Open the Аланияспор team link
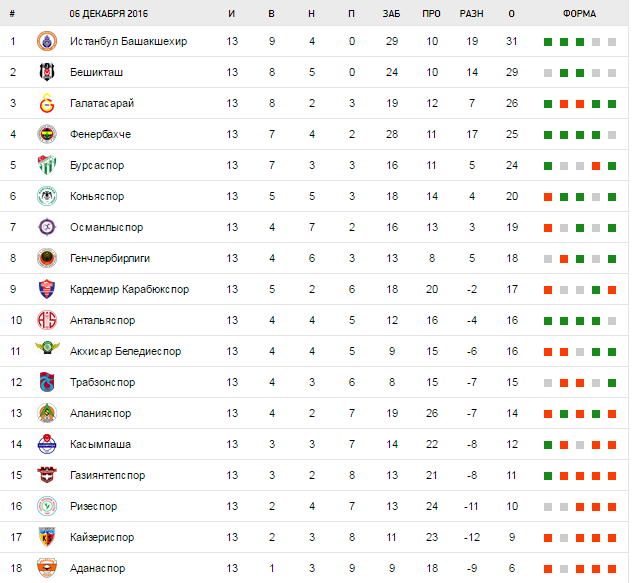 tap(100, 413)
